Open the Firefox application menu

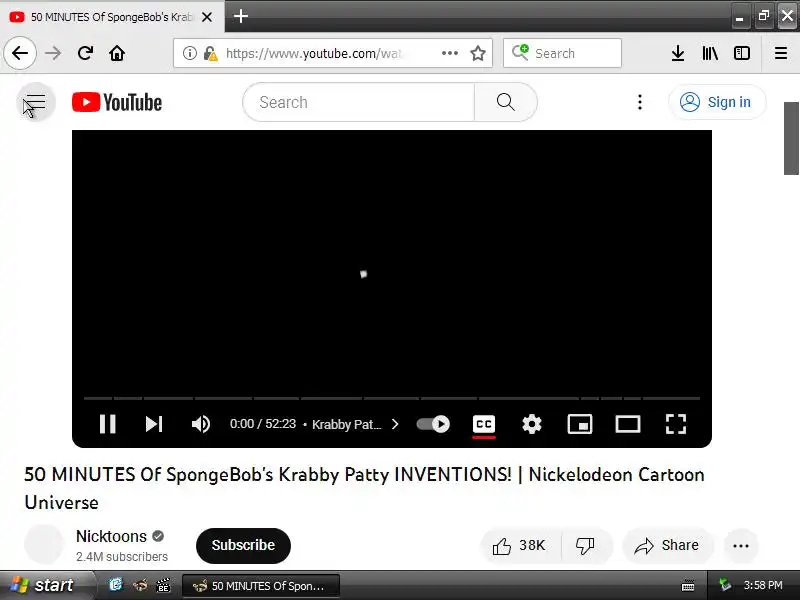coord(781,53)
